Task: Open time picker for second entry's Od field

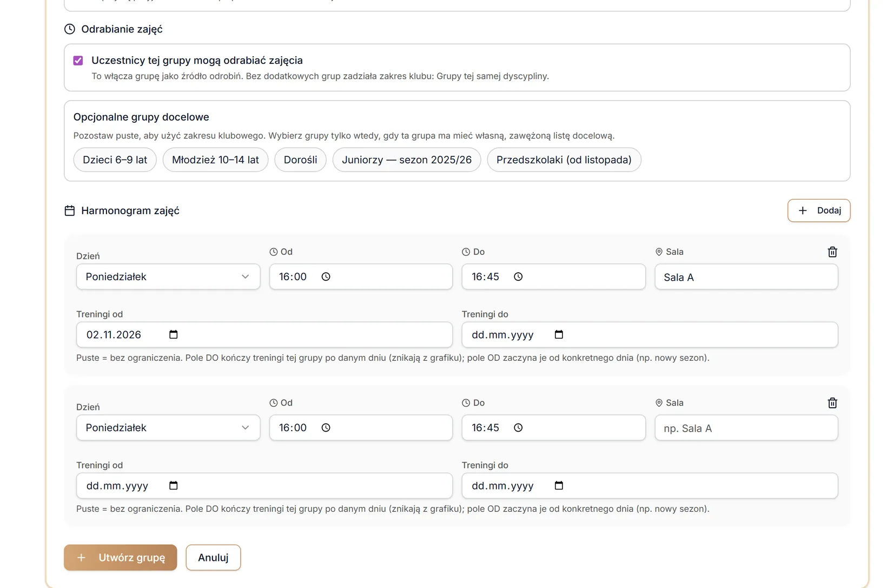Action: click(x=326, y=428)
